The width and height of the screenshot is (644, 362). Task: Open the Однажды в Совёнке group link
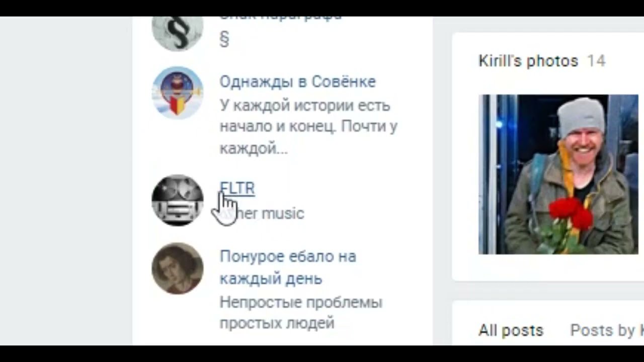[297, 81]
